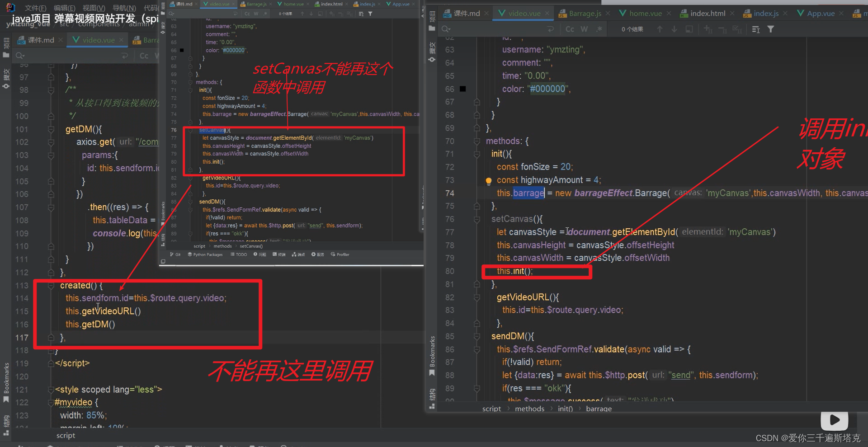This screenshot has width=868, height=447.
Task: Add selection for next occurrence, right window
Action: click(x=708, y=29)
